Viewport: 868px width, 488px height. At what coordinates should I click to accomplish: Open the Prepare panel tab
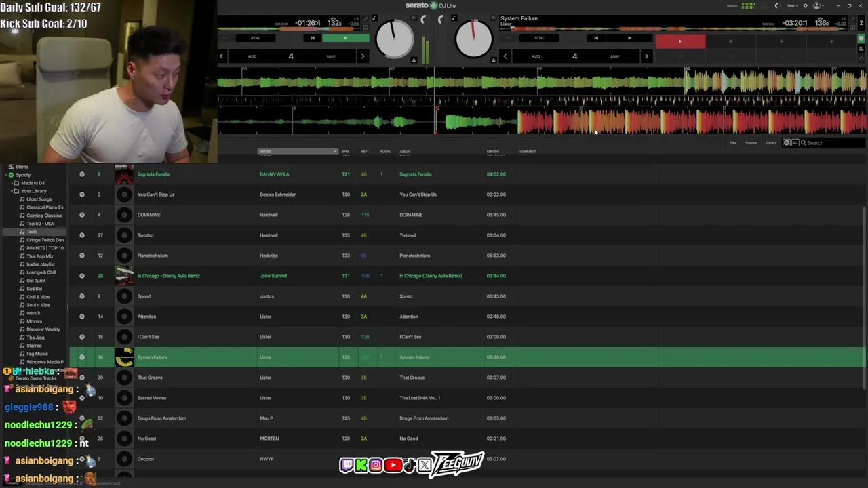(751, 143)
